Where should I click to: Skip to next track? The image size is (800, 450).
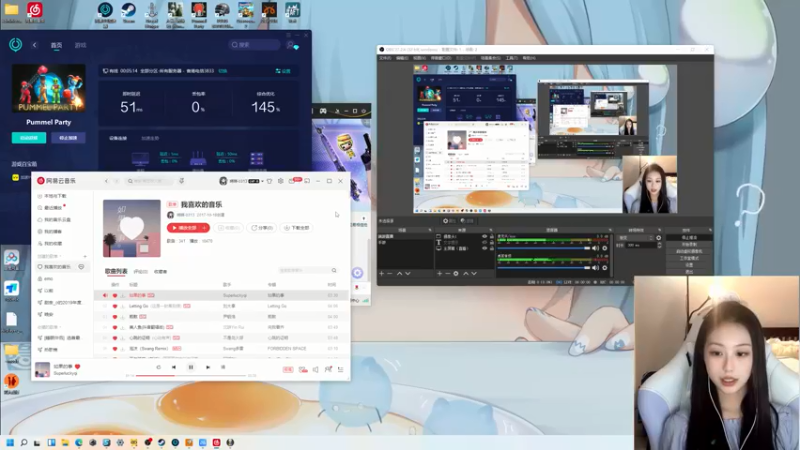click(208, 367)
